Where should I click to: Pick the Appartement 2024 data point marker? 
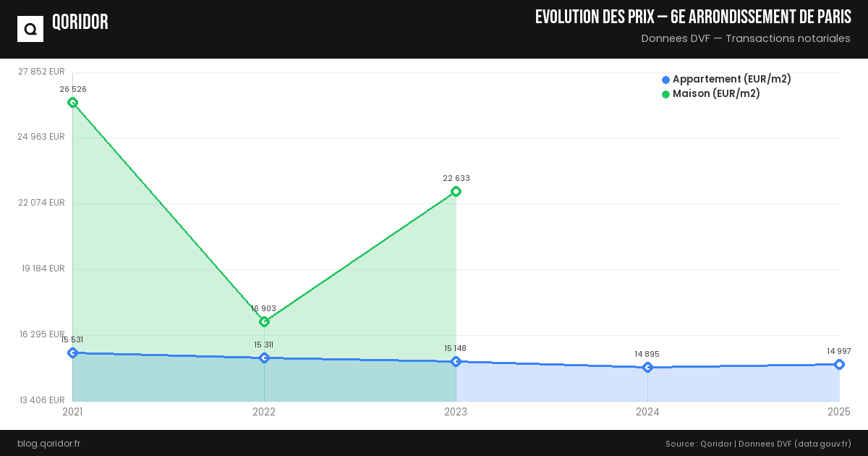tap(647, 367)
